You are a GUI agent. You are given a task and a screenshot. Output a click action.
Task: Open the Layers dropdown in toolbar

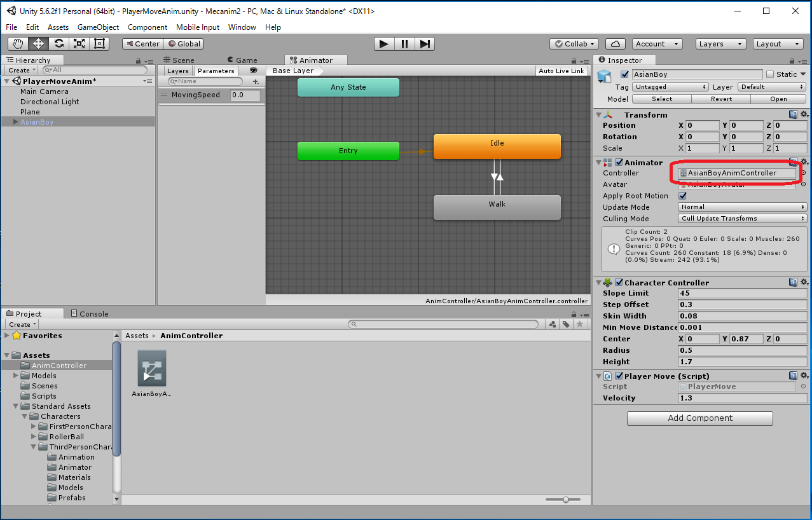click(x=721, y=44)
